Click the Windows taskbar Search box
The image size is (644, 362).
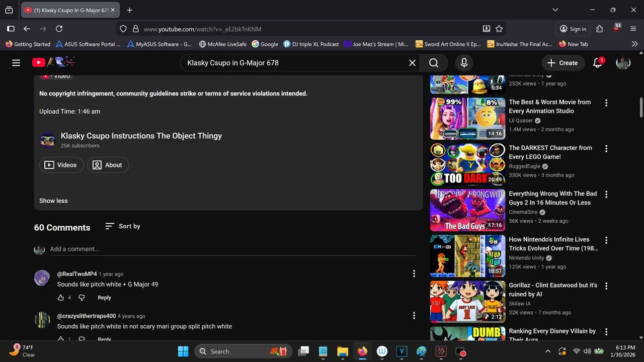coord(243,351)
